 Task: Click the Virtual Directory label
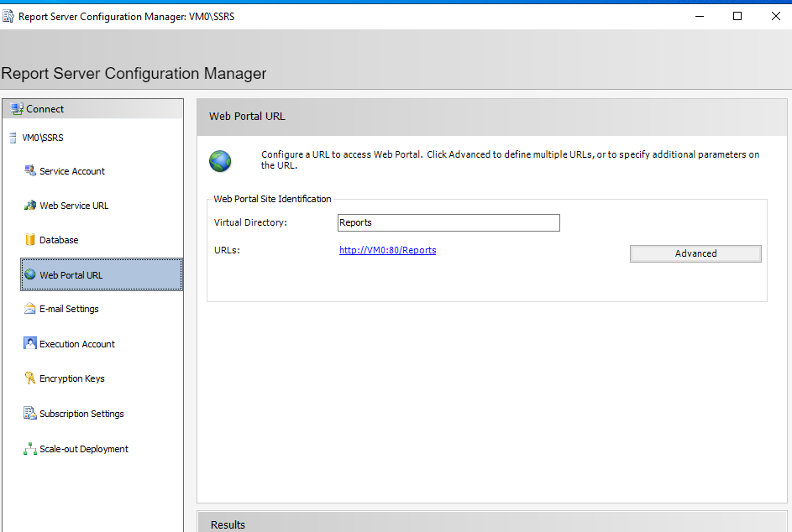(x=250, y=222)
